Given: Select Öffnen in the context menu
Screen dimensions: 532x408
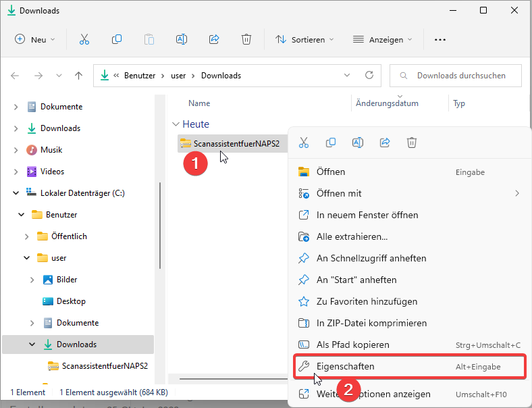Looking at the screenshot, I should coord(409,172).
